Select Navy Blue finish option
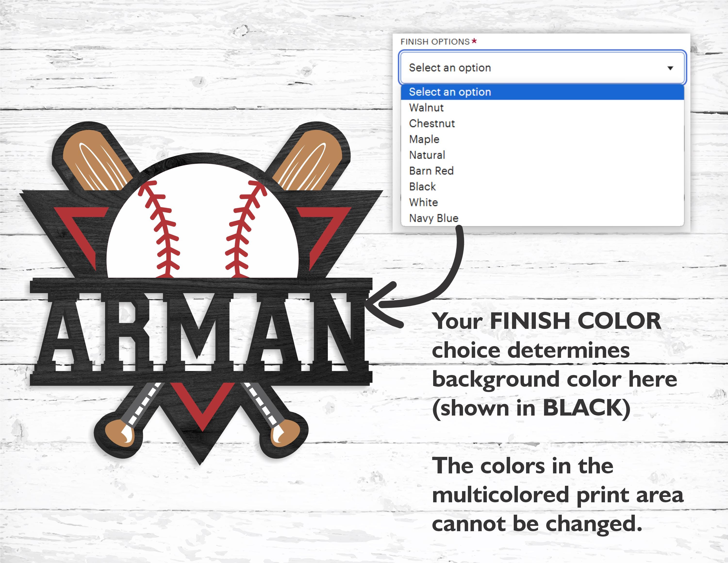Screen dimensions: 728x563 [x=542, y=218]
